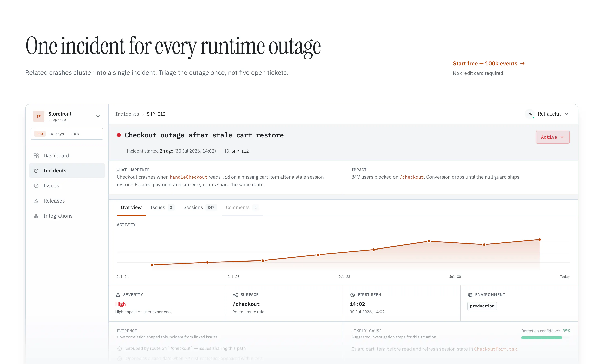This screenshot has width=606, height=364.
Task: Click the Integrations network icon in sidebar
Action: pyautogui.click(x=36, y=216)
